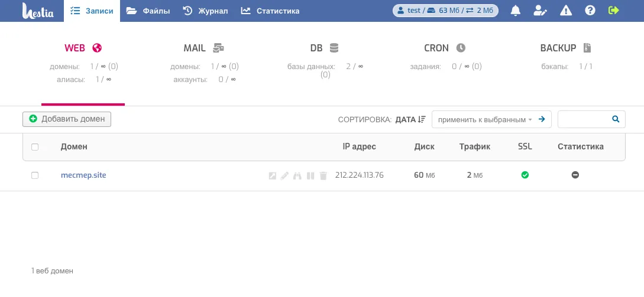Click the green logout icon
The image size is (644, 297).
613,11
